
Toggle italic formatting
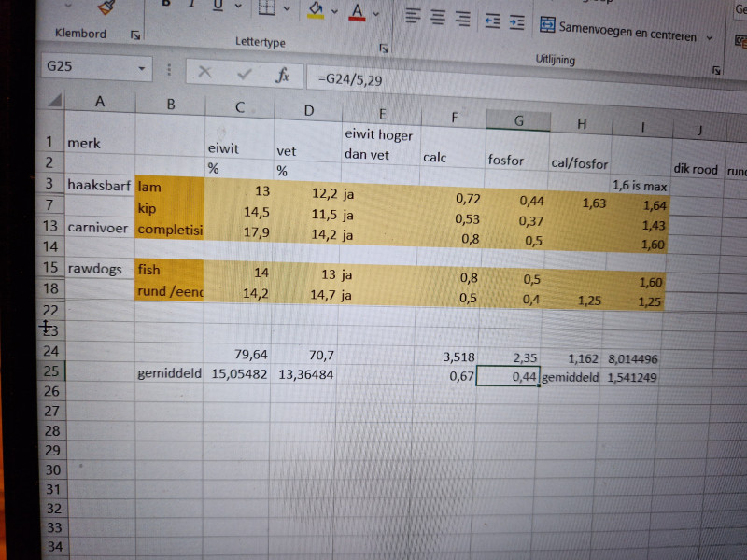point(191,4)
